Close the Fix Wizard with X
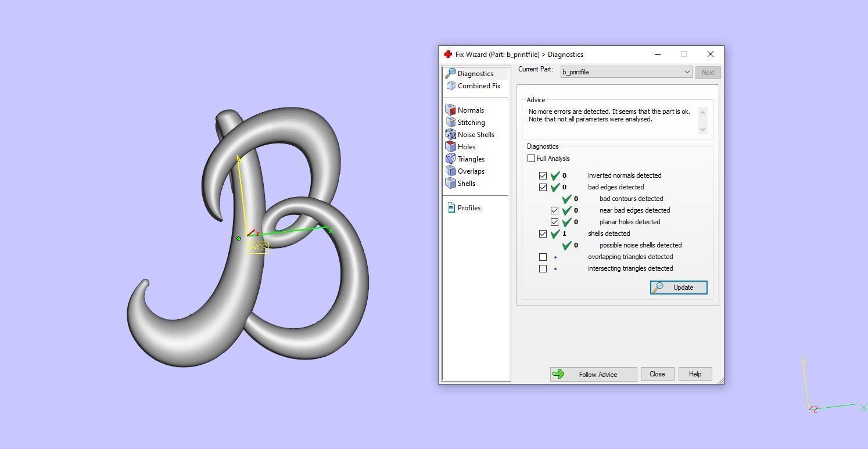The width and height of the screenshot is (868, 449). pos(711,54)
